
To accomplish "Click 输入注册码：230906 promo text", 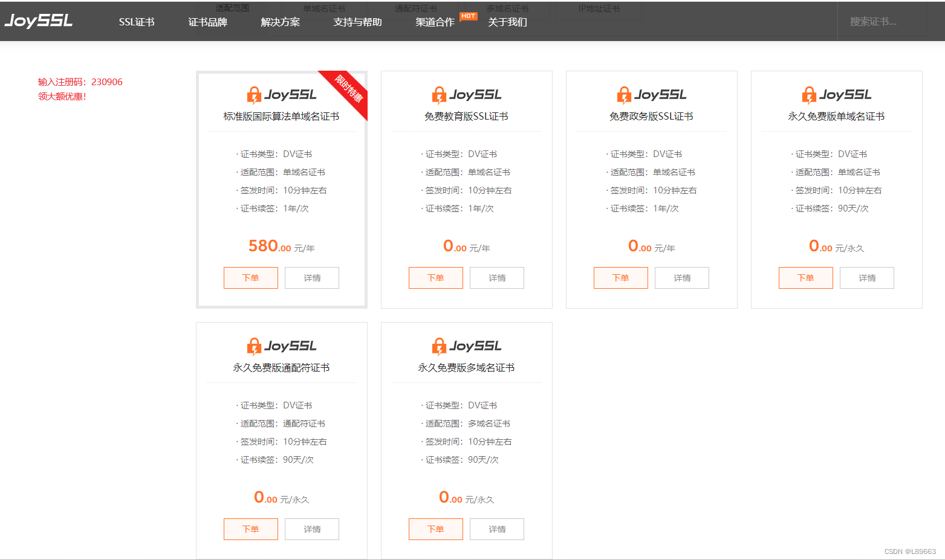I will pos(80,82).
